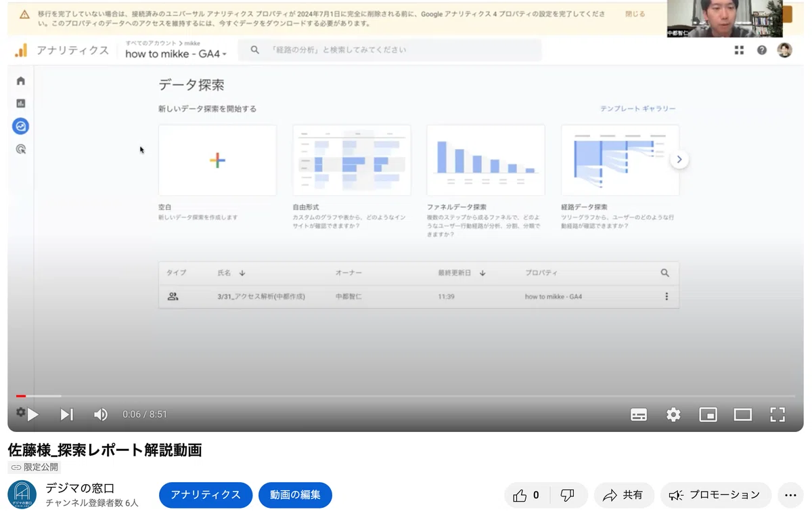Viewport: 812px width, 518px height.
Task: Switch to theater mode
Action: [743, 414]
